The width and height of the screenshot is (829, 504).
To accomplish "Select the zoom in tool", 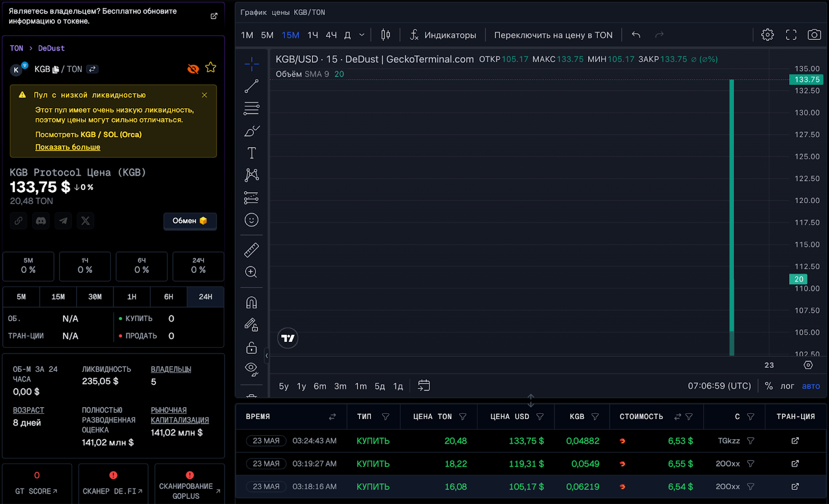I will [251, 272].
